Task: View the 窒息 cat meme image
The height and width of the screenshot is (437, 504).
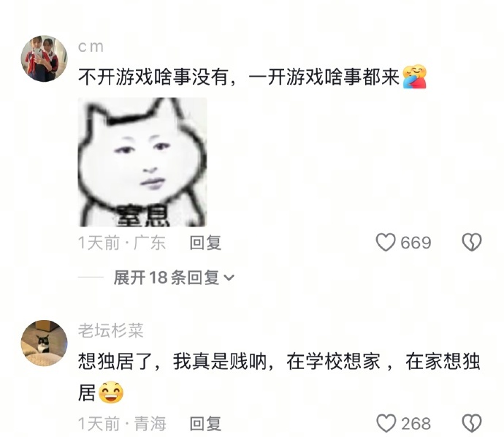Action: 142,162
